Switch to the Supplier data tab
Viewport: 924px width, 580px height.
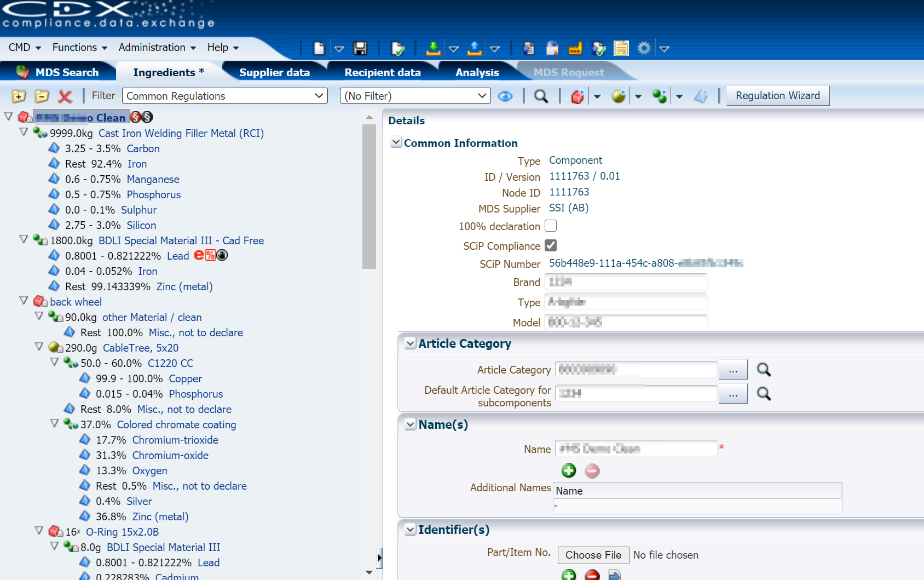pos(274,72)
